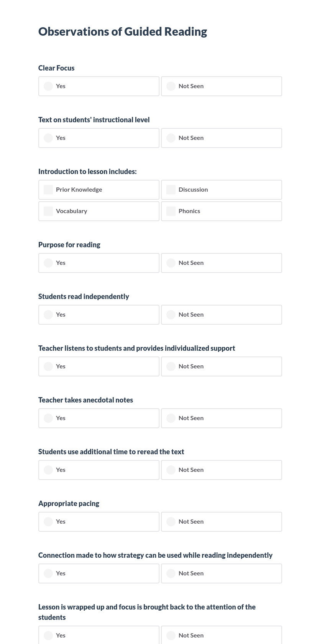Check the Prior Knowledge checkbox
Image resolution: width=322 pixels, height=644 pixels.
[48, 190]
